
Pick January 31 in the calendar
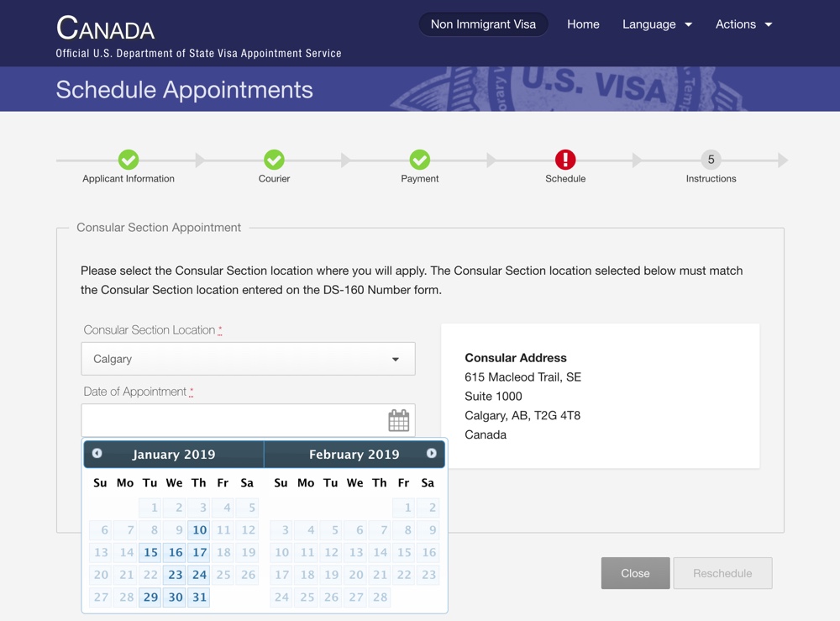199,597
